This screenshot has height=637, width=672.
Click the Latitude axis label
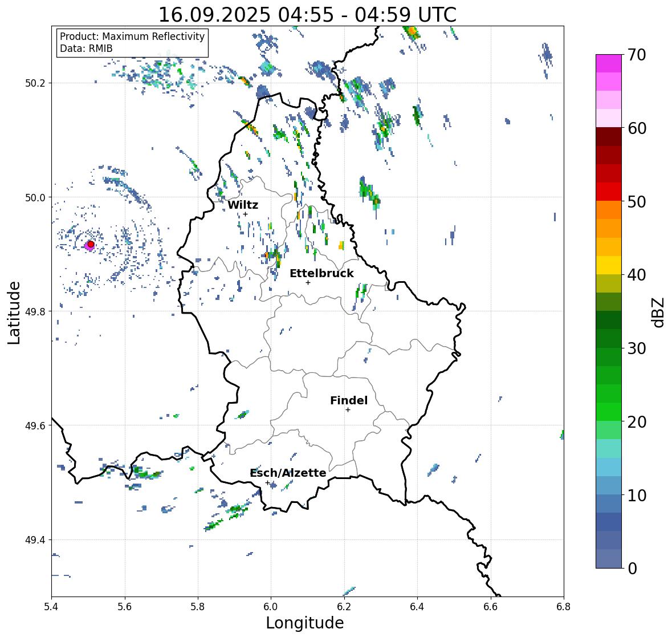coord(14,313)
